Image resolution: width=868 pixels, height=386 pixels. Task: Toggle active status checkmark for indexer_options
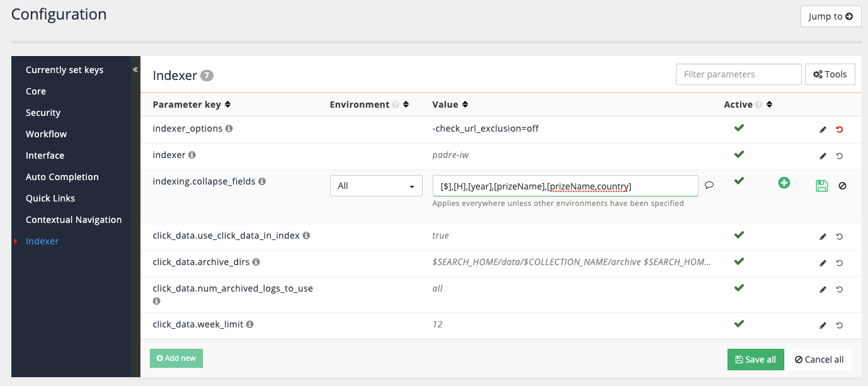[x=738, y=128]
